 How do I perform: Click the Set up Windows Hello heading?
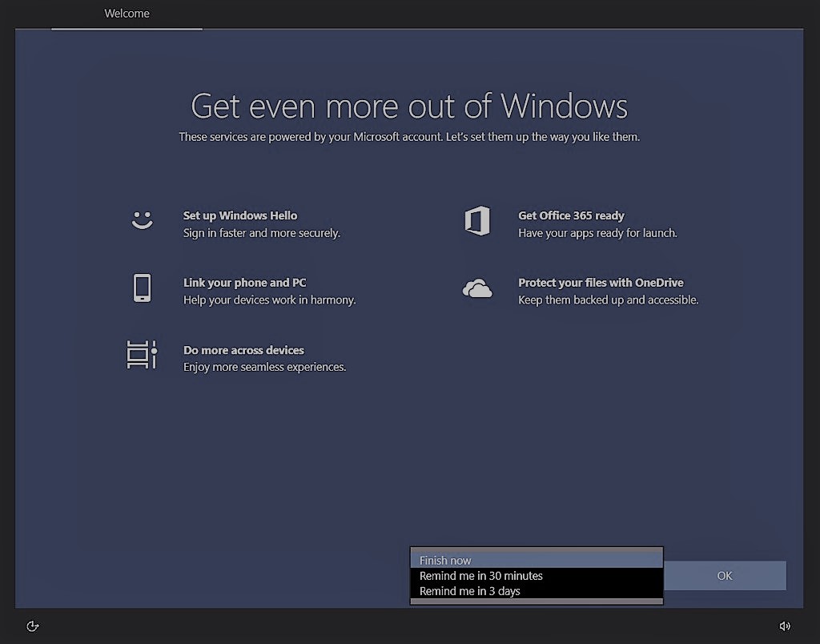click(240, 215)
